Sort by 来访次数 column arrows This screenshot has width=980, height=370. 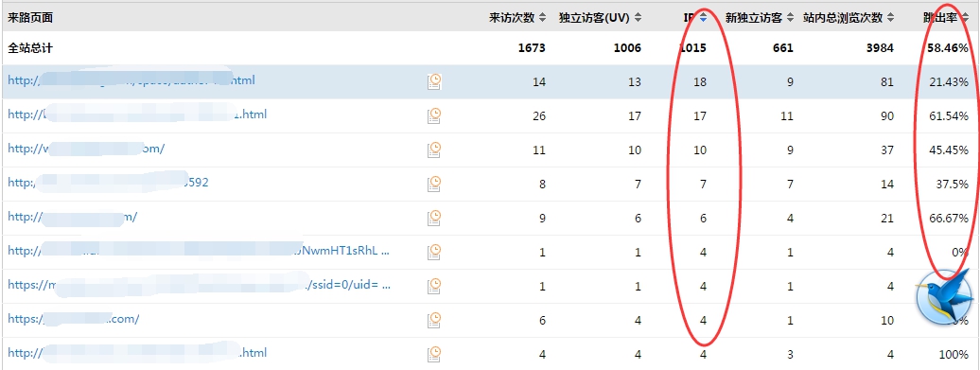543,17
